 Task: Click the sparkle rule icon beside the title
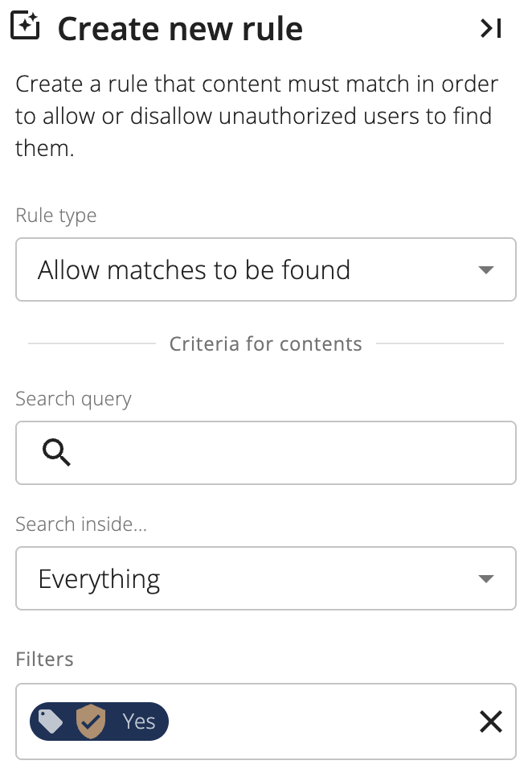click(x=25, y=25)
